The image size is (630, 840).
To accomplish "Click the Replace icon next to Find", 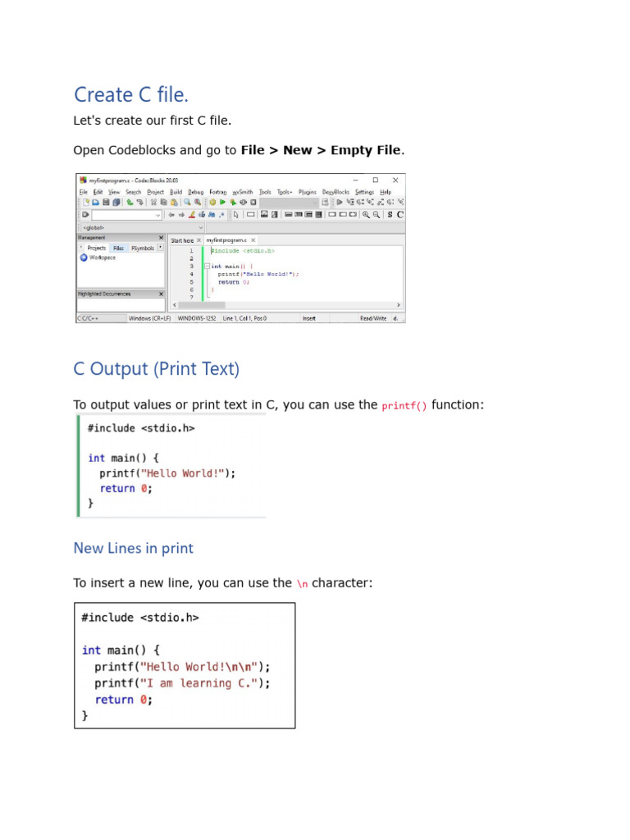I will [x=198, y=203].
